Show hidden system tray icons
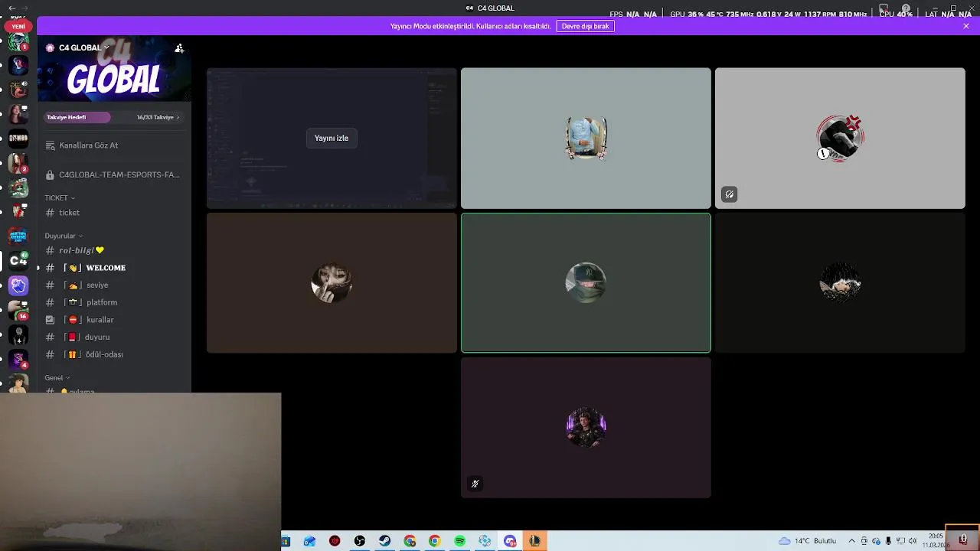This screenshot has height=551, width=980. (851, 541)
